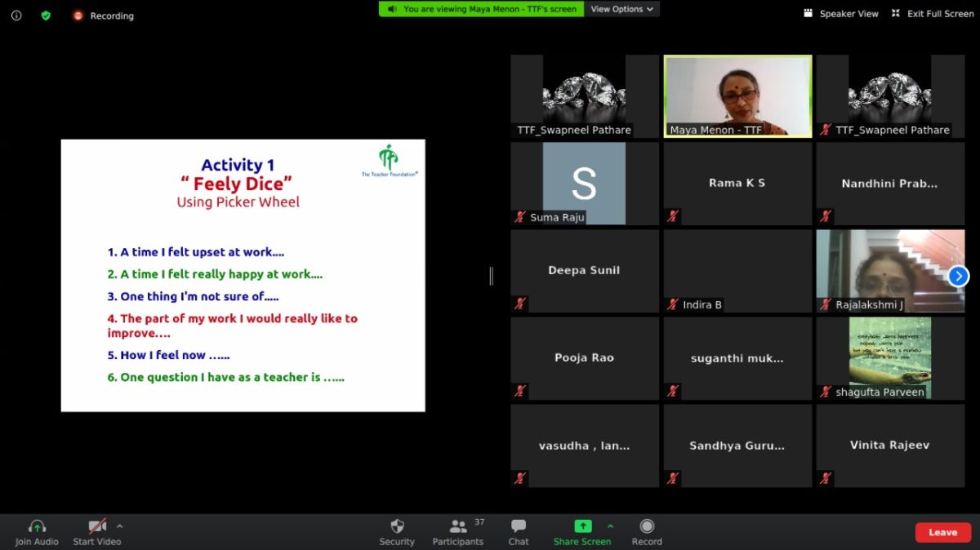Toggle Start Video camera on
Screen dimensions: 980x550
tap(97, 526)
